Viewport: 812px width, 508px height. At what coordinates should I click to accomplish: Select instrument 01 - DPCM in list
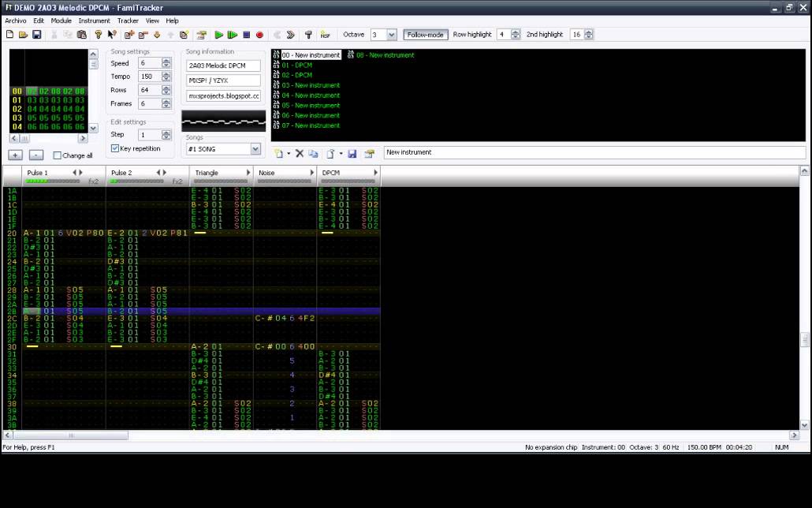tap(296, 65)
